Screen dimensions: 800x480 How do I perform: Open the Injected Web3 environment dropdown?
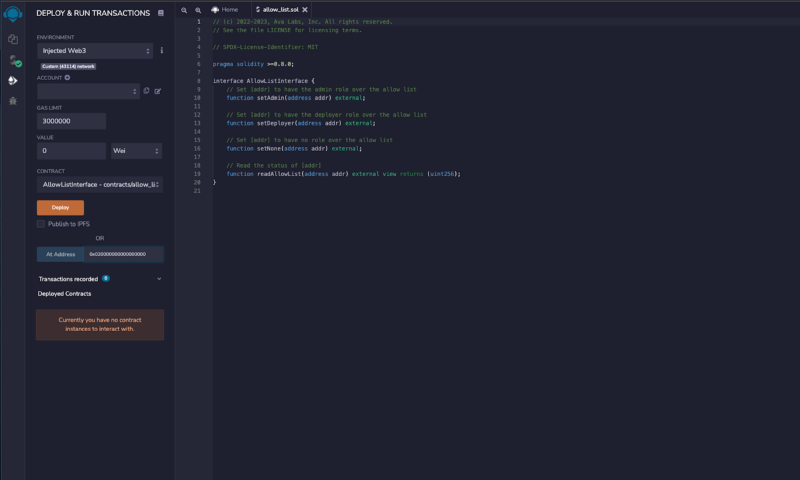95,50
